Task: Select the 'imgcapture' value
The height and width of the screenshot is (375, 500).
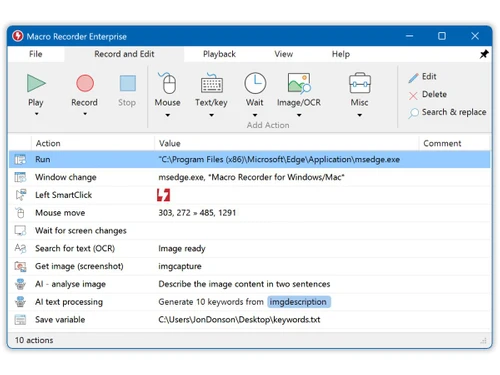Action: pyautogui.click(x=180, y=267)
